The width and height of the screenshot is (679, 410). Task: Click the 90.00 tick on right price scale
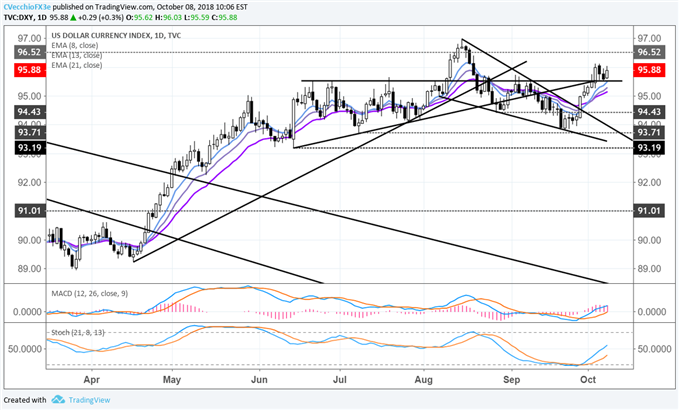(649, 240)
